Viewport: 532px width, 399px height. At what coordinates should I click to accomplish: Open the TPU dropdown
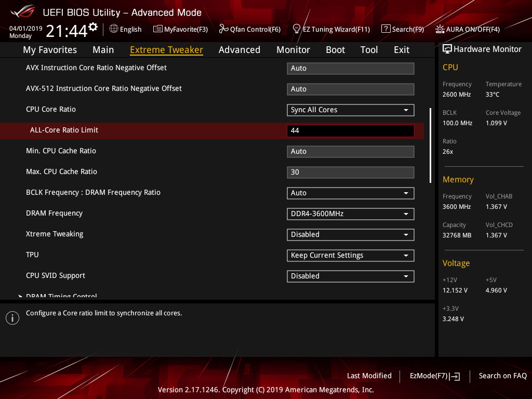click(x=351, y=256)
